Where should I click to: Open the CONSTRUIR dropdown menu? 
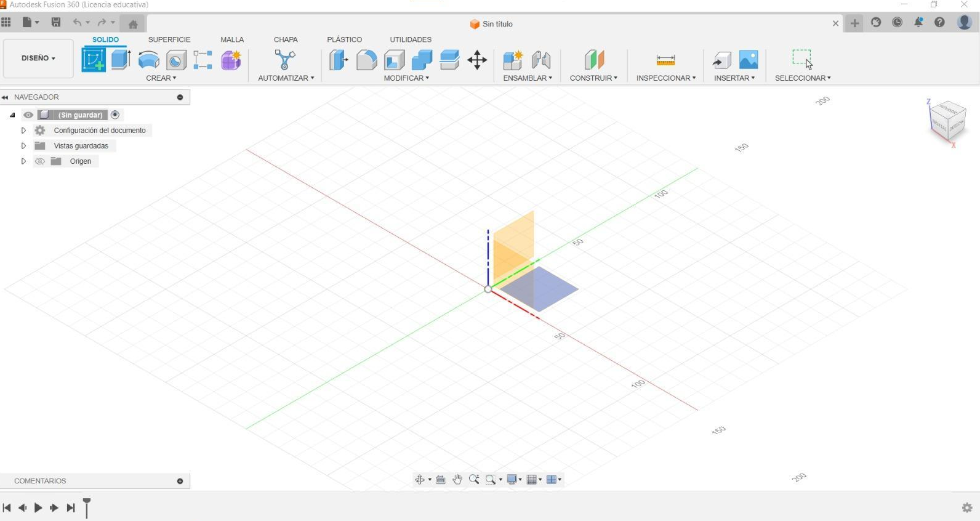coord(593,78)
